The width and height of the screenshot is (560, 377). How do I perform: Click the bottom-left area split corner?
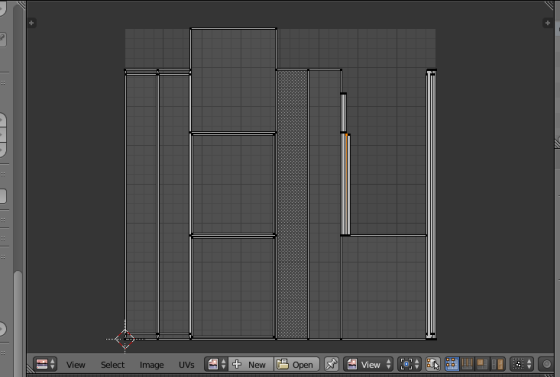(x=31, y=368)
